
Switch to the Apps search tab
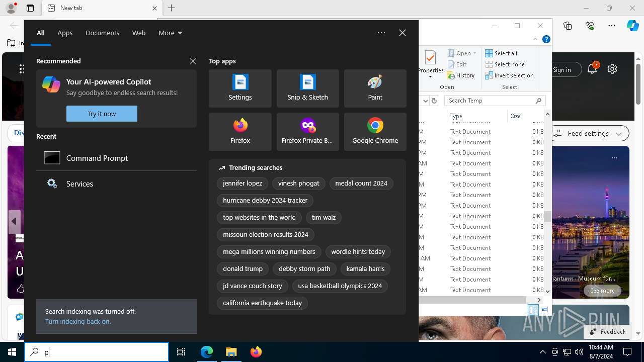(65, 33)
